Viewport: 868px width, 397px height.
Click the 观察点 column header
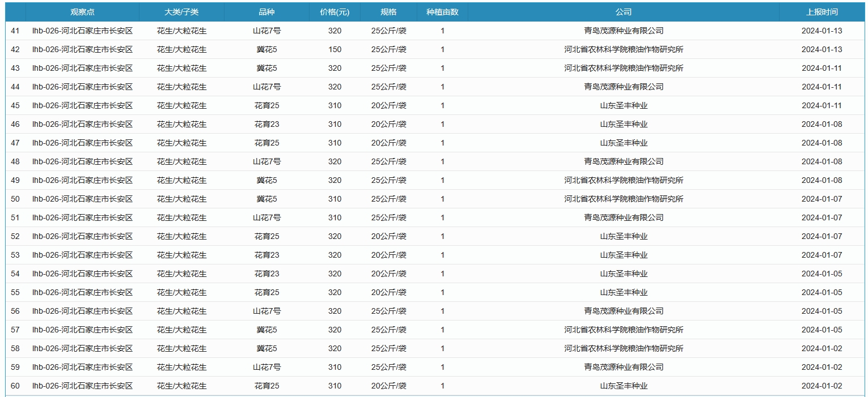point(82,12)
